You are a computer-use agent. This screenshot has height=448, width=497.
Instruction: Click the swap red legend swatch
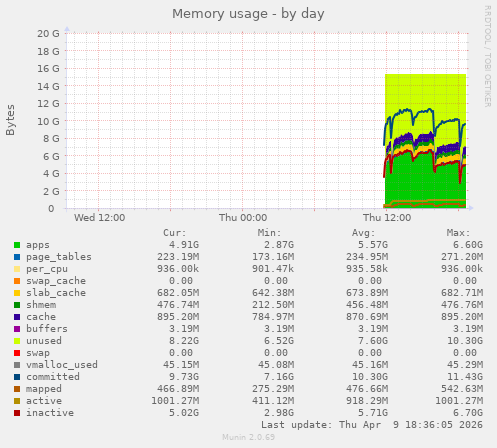point(17,353)
